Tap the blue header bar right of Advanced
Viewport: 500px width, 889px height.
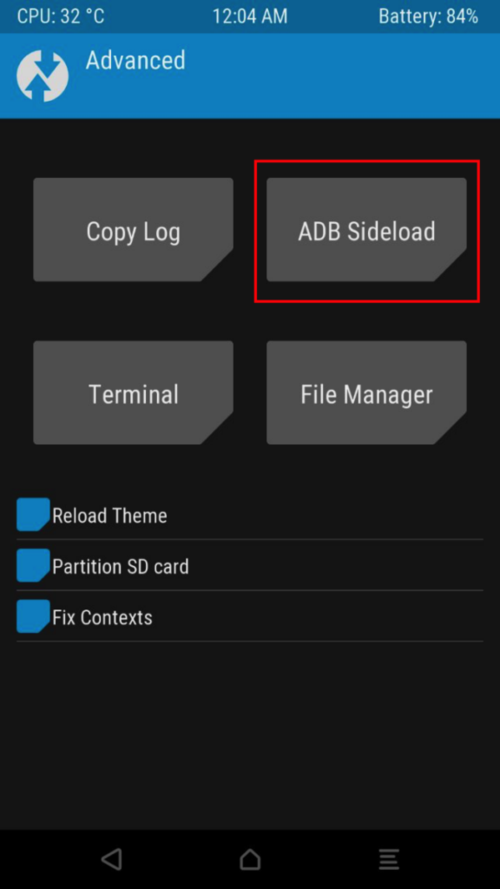click(340, 75)
